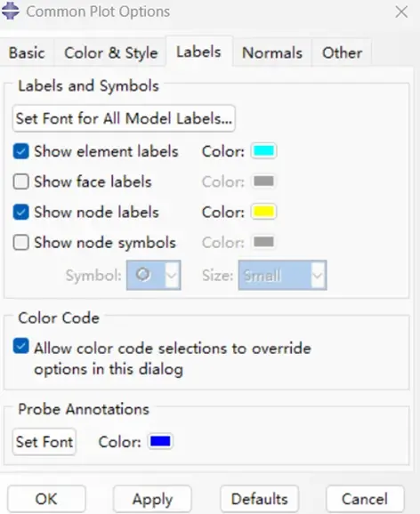
Task: Click Set Font for All Model Labels button
Action: pos(124,118)
